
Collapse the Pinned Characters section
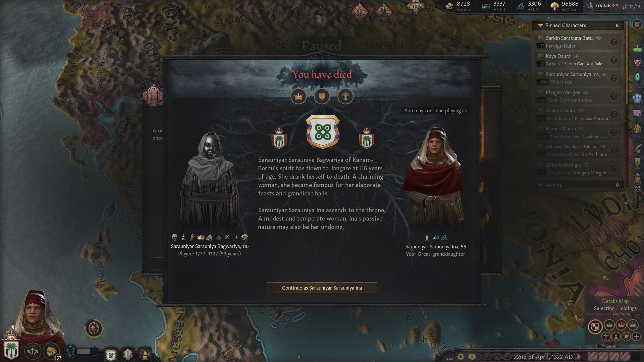pyautogui.click(x=540, y=25)
